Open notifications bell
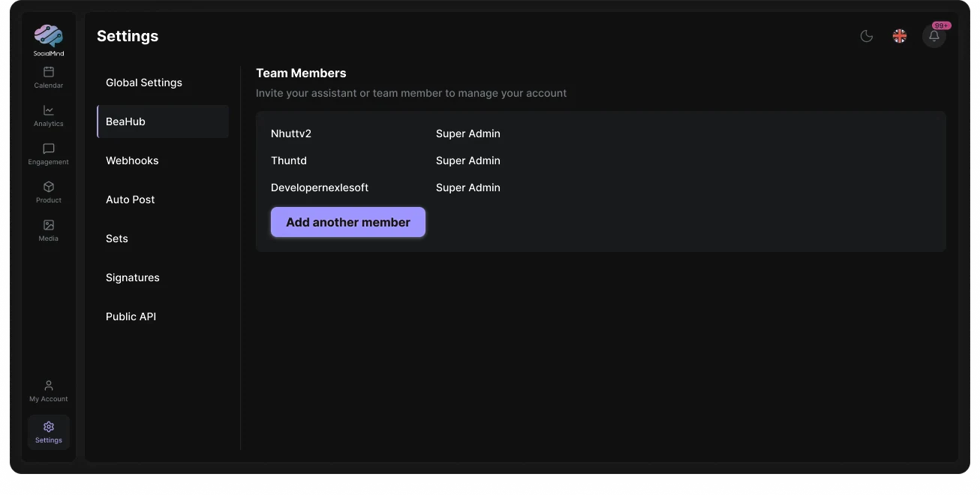Image resolution: width=980 pixels, height=495 pixels. coord(934,36)
